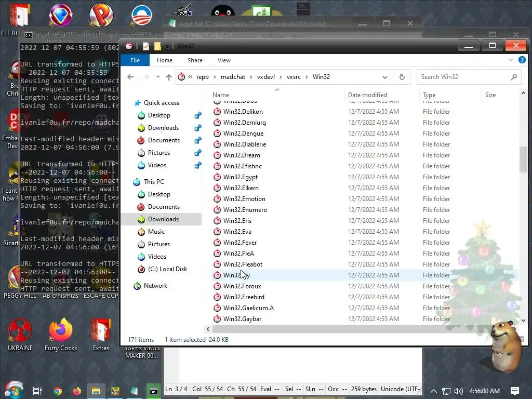
Task: Select the Win32.Dengue folder
Action: click(x=243, y=134)
